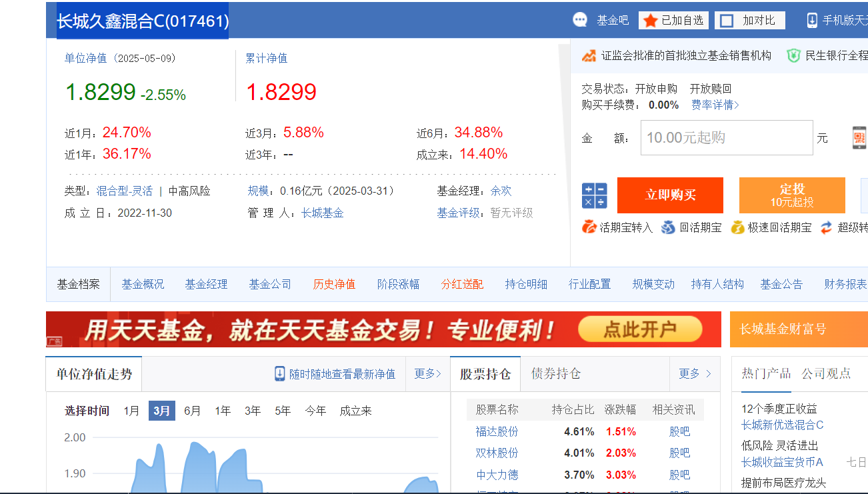Viewport: 868px width, 494px height.
Task: Click the green shield icon near 民生银行
Action: (x=793, y=55)
